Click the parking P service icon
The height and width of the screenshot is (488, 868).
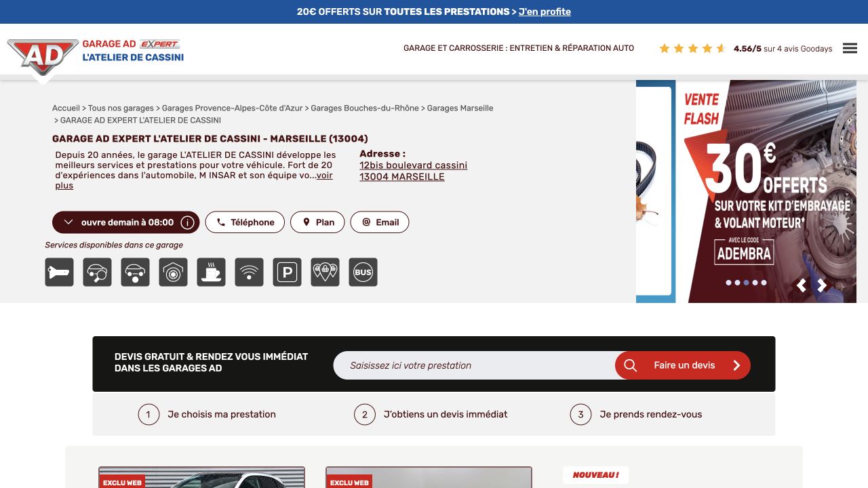point(288,272)
